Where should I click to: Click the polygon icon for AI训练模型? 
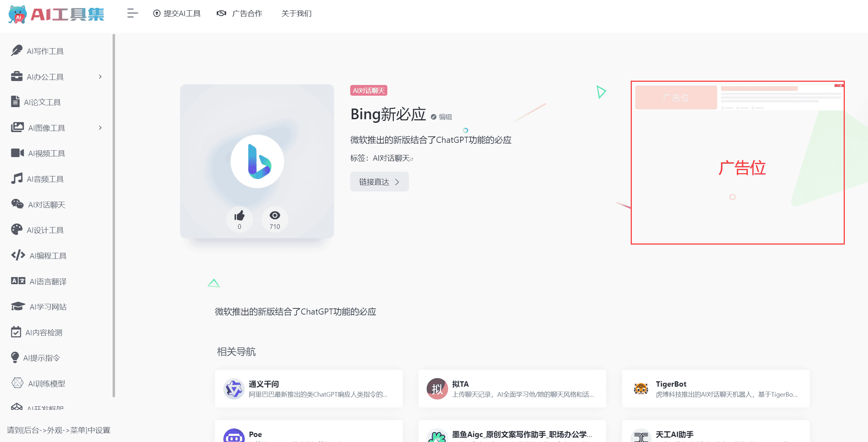(x=17, y=383)
